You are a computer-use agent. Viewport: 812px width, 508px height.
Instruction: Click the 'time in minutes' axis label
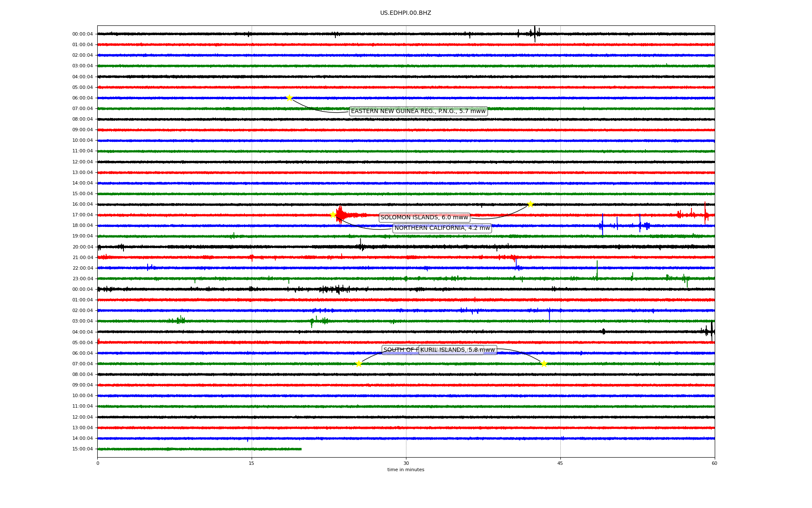[x=406, y=469]
